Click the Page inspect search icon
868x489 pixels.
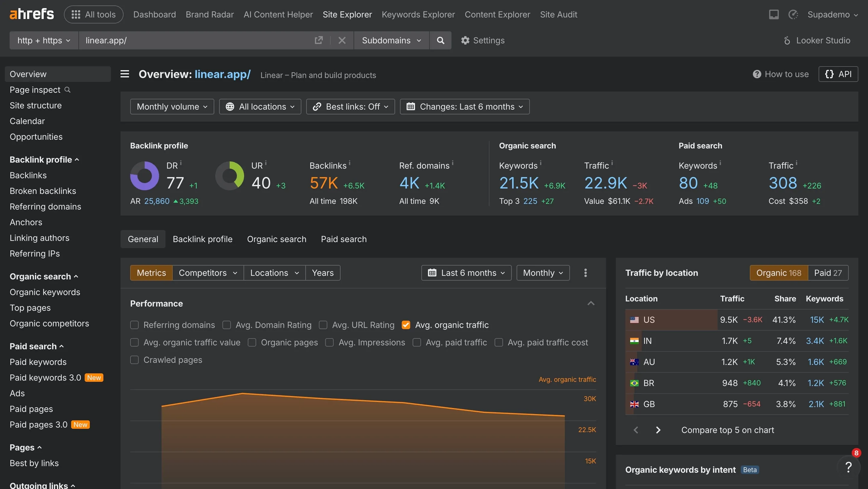click(x=68, y=89)
